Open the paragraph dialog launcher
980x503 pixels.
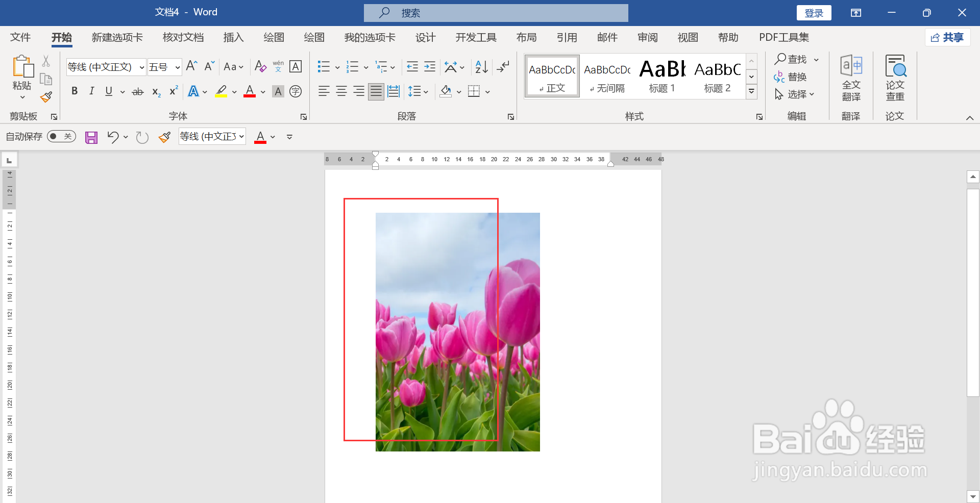pos(511,117)
